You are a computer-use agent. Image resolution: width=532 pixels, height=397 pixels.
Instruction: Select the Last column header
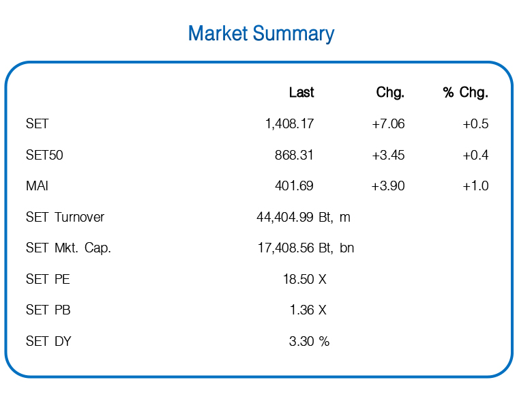[301, 92]
